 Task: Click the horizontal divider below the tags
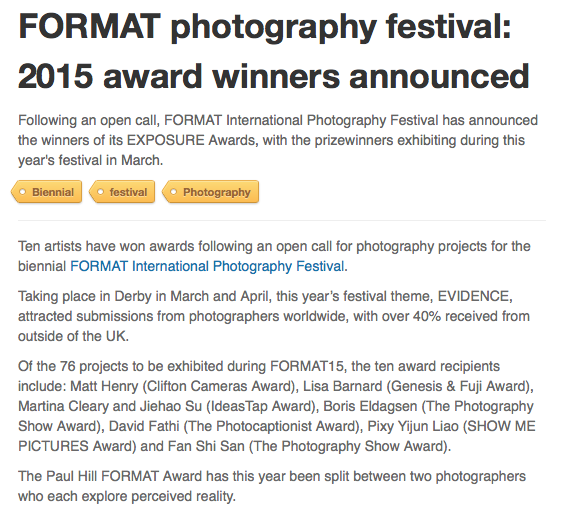coord(282,220)
